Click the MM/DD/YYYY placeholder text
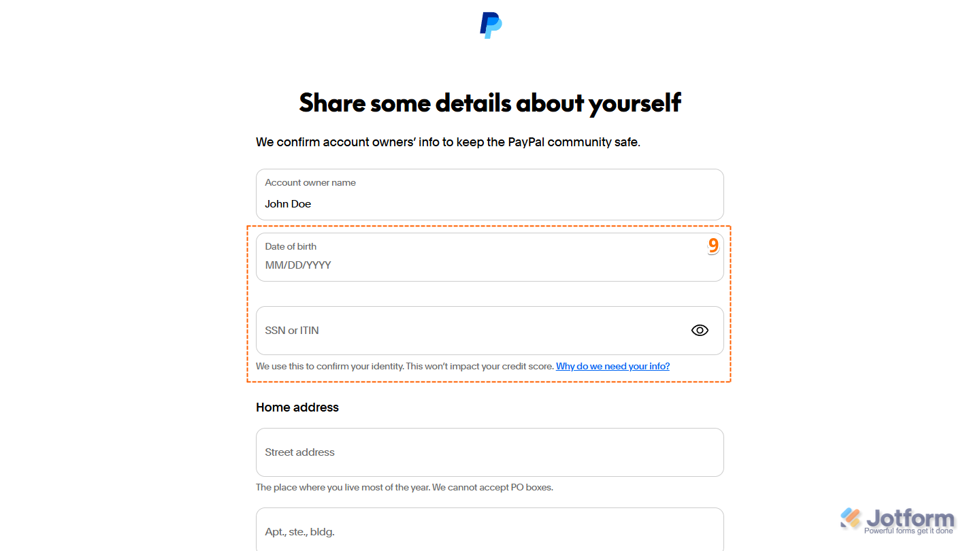 (x=297, y=265)
